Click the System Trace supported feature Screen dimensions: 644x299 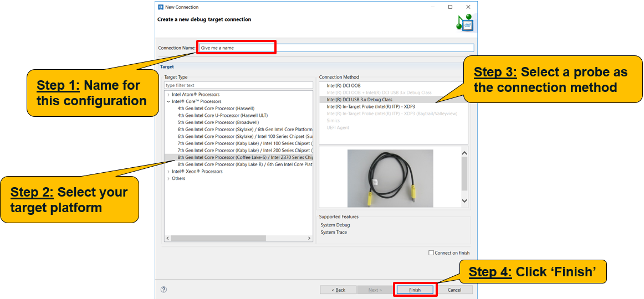tap(334, 232)
